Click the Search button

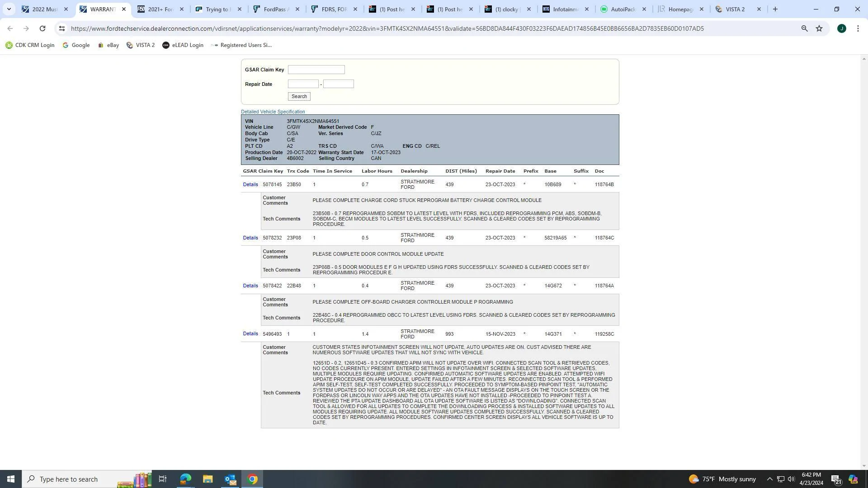299,96
